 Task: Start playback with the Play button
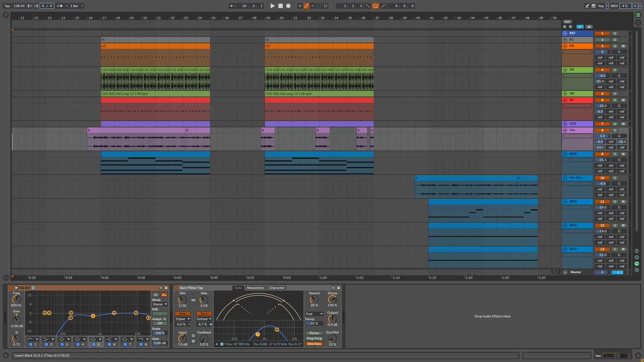point(272,6)
